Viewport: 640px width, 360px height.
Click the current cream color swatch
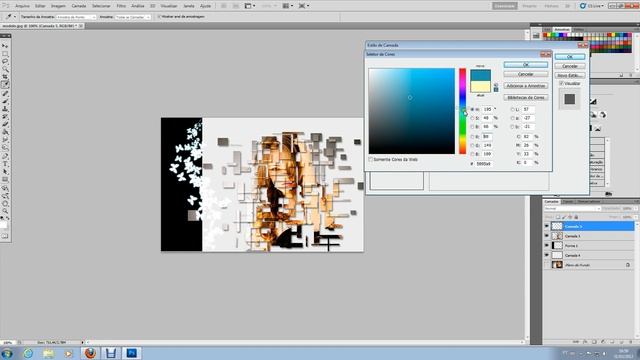pos(480,87)
